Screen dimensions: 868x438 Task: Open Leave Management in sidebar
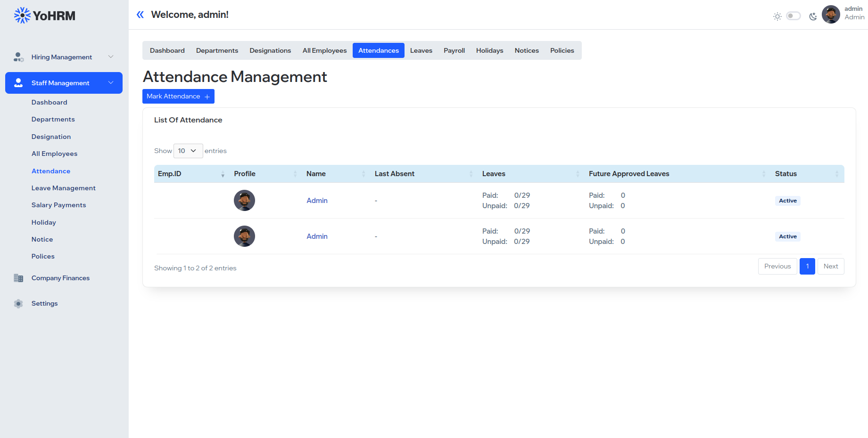64,188
